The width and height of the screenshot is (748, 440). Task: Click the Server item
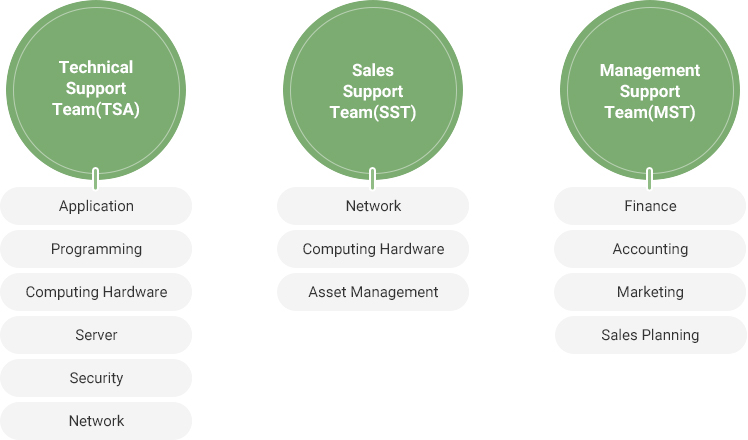pos(96,335)
